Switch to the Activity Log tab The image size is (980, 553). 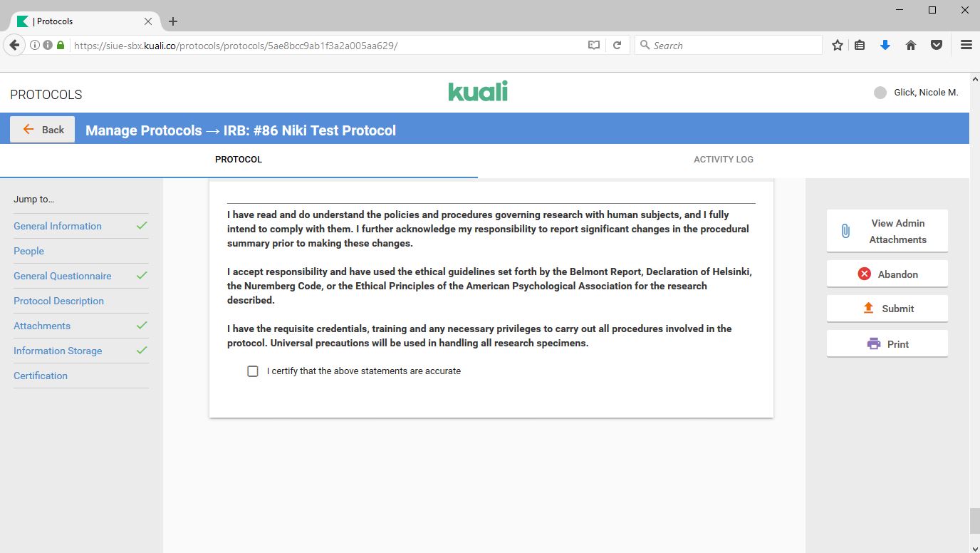point(723,160)
